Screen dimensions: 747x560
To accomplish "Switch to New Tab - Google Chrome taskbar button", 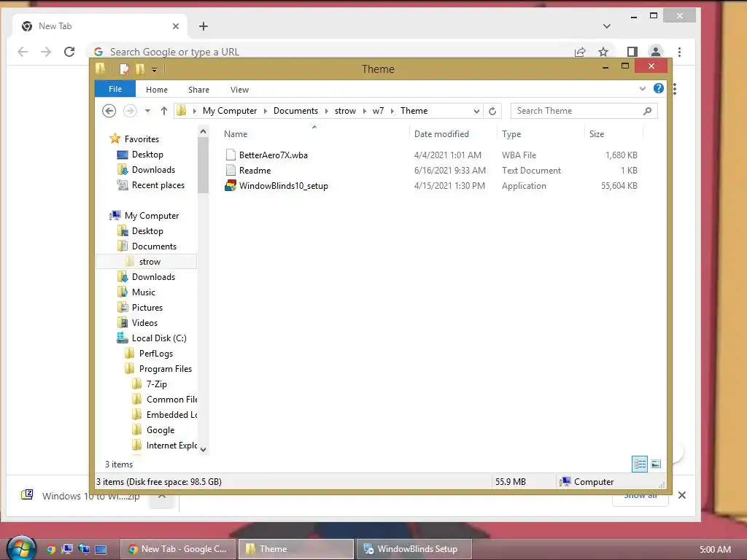I will tap(178, 549).
